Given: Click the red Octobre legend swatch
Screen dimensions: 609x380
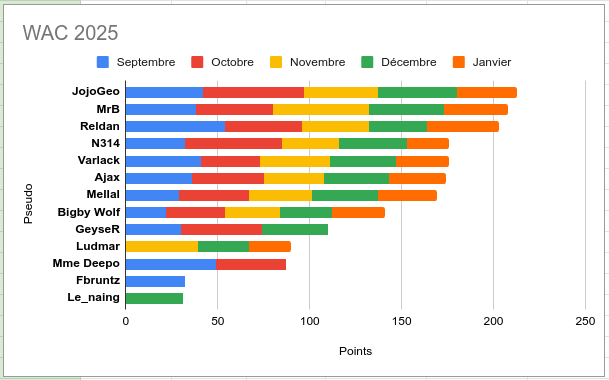Looking at the screenshot, I should 197,62.
